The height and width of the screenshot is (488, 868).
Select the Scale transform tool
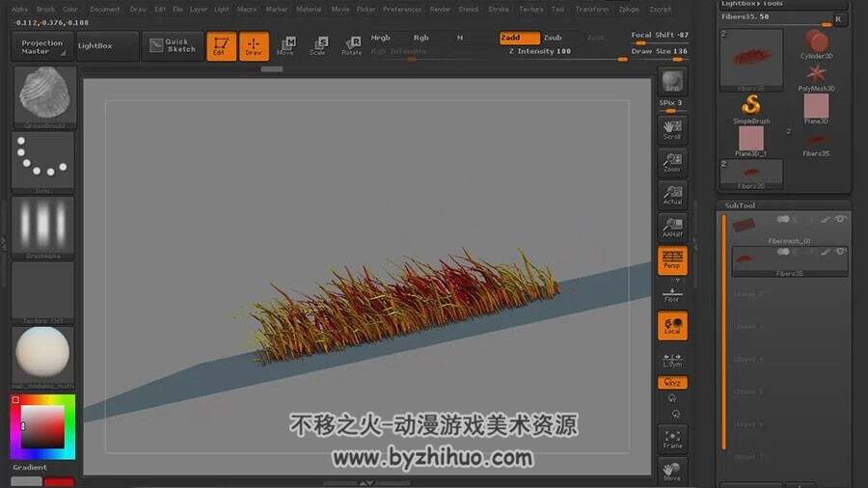click(x=318, y=46)
